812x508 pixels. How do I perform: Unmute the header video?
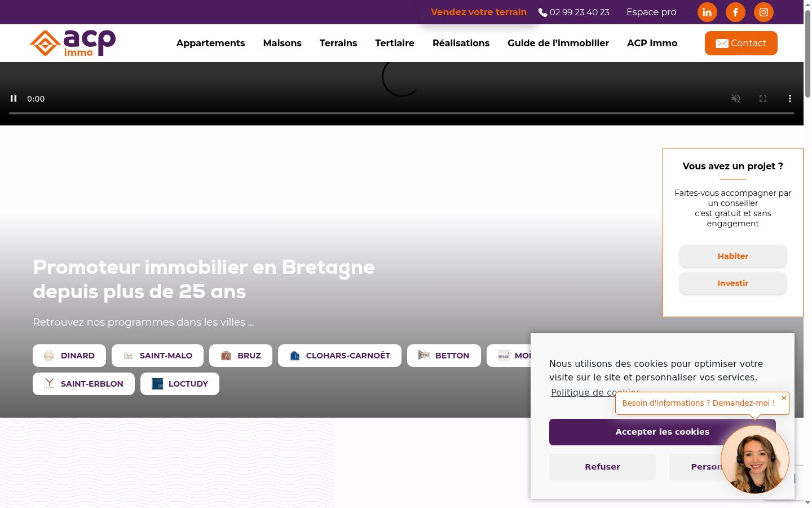[x=736, y=98]
